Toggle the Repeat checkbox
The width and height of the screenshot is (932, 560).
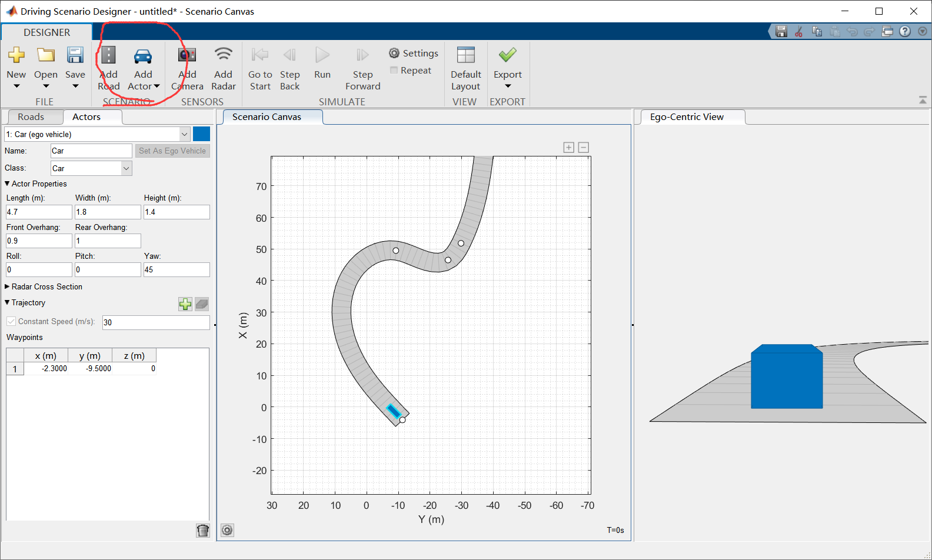point(394,71)
